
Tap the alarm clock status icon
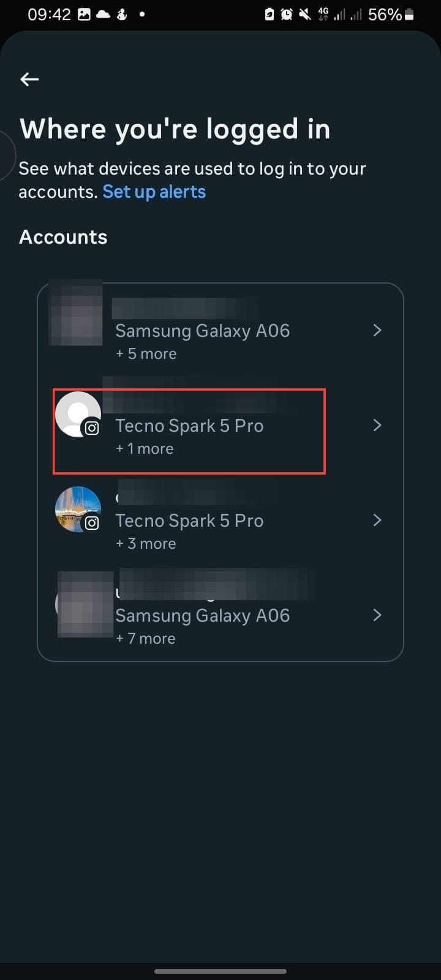pyautogui.click(x=287, y=15)
